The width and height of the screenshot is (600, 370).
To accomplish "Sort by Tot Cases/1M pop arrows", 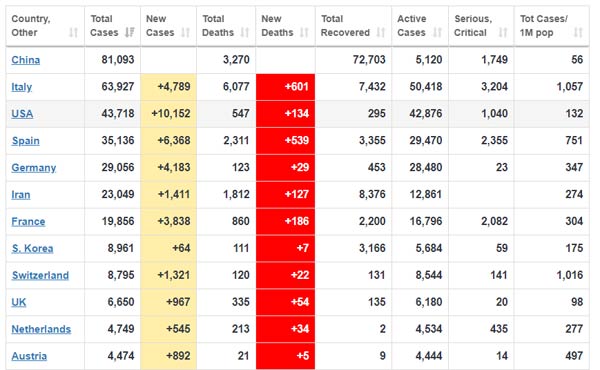I will coord(578,33).
